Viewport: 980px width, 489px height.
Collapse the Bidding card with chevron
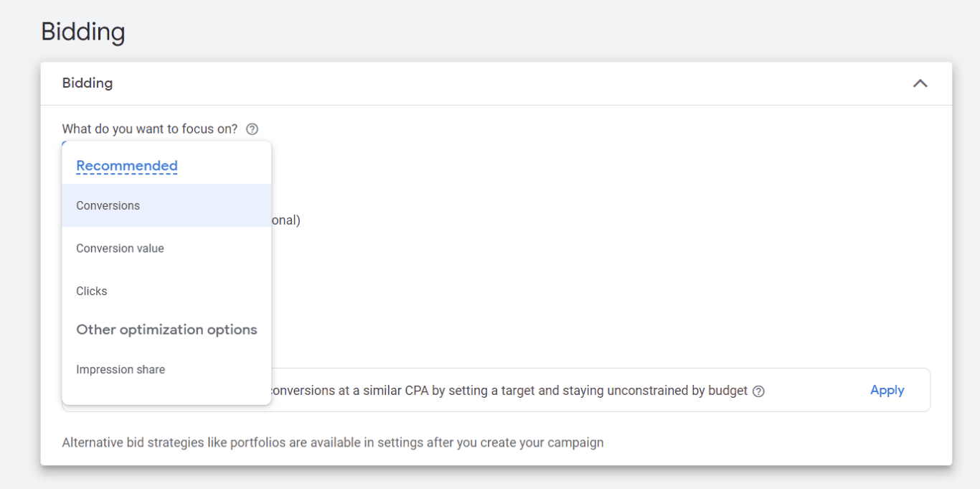point(920,83)
